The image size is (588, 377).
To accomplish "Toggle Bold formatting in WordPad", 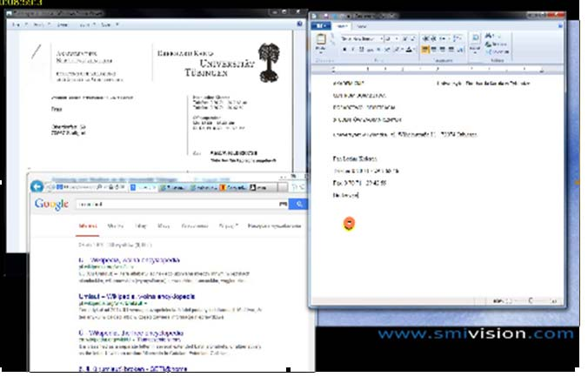I will pos(344,50).
